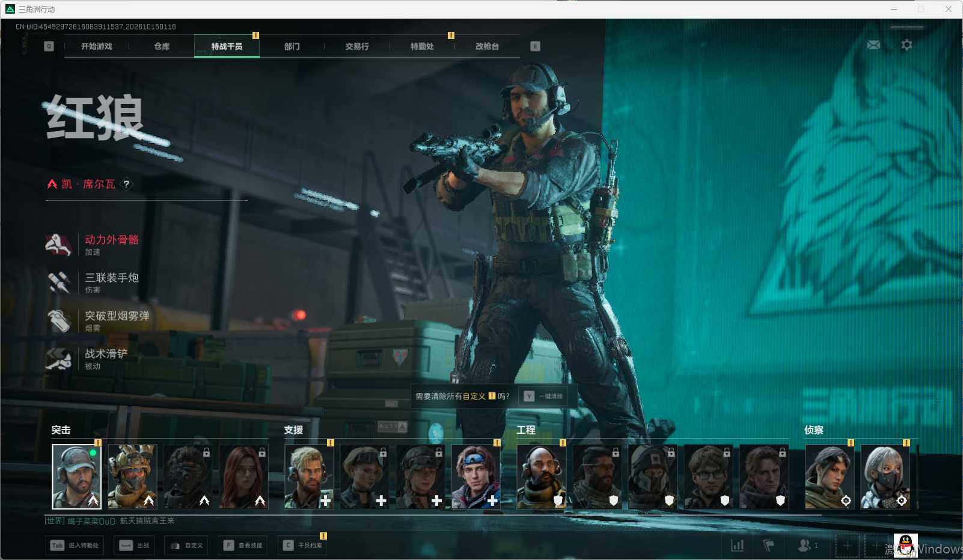Open the 部门 tab
The width and height of the screenshot is (963, 560).
(292, 46)
